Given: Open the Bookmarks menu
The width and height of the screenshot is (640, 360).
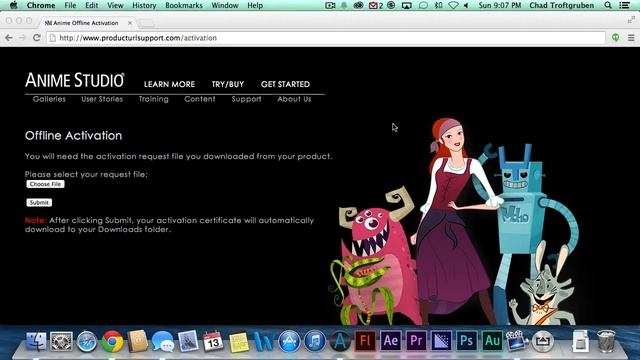Looking at the screenshot, I should pos(184,5).
